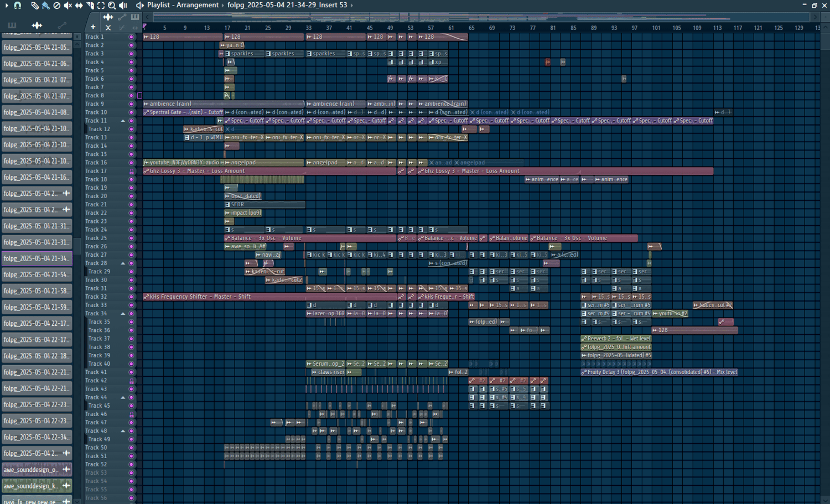Viewport: 830px width, 504px height.
Task: Toggle the Track 50 mute switch
Action: tap(131, 448)
